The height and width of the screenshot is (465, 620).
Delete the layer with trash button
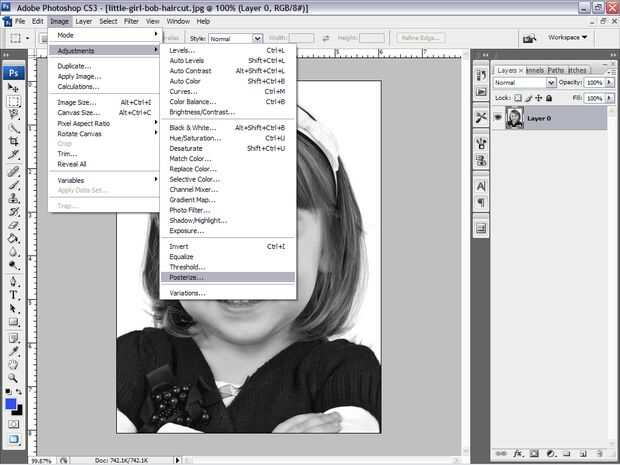tap(600, 453)
